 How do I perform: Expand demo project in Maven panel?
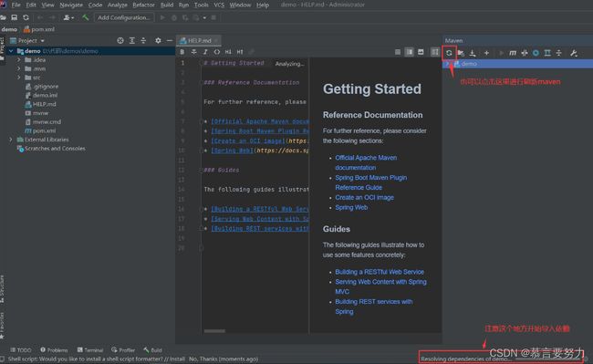pos(447,64)
